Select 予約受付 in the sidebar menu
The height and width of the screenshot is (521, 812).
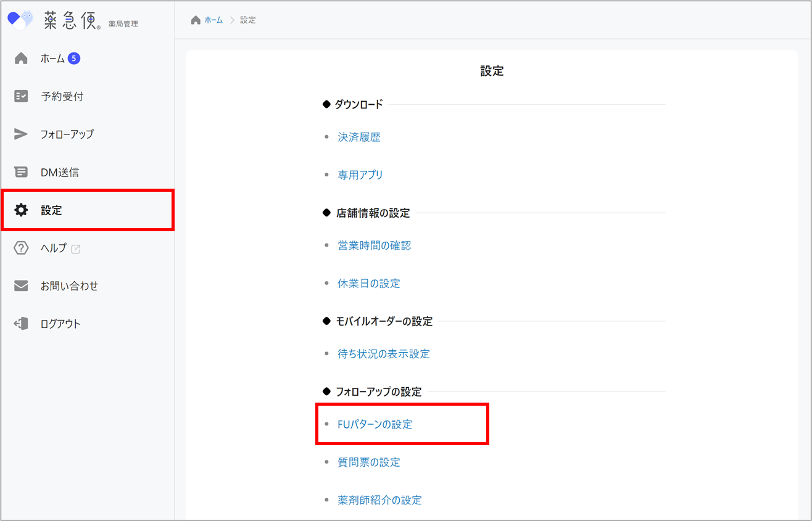pos(62,96)
